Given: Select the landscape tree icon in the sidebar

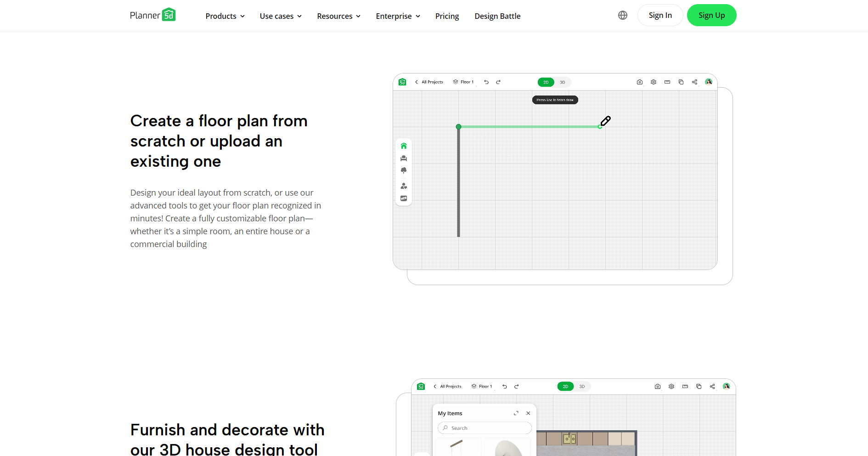Looking at the screenshot, I should point(404,170).
